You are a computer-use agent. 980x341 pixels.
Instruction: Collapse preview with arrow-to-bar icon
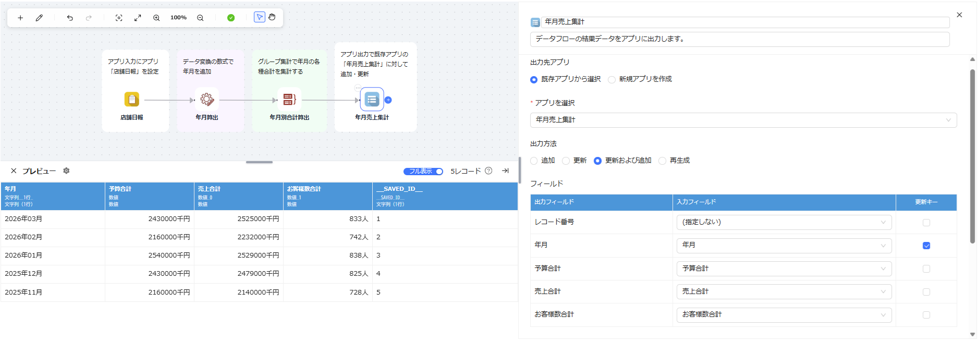coord(505,171)
